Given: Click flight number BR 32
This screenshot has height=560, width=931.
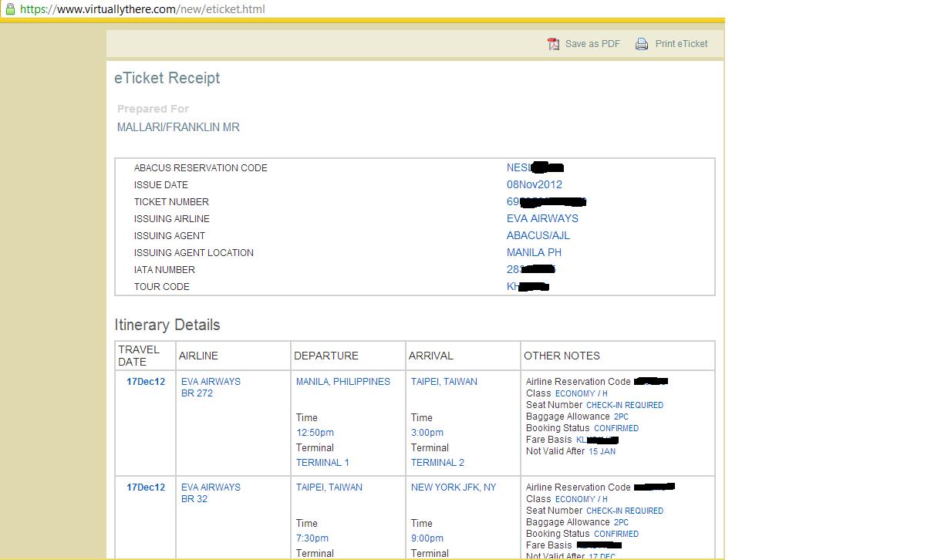Looking at the screenshot, I should (194, 499).
